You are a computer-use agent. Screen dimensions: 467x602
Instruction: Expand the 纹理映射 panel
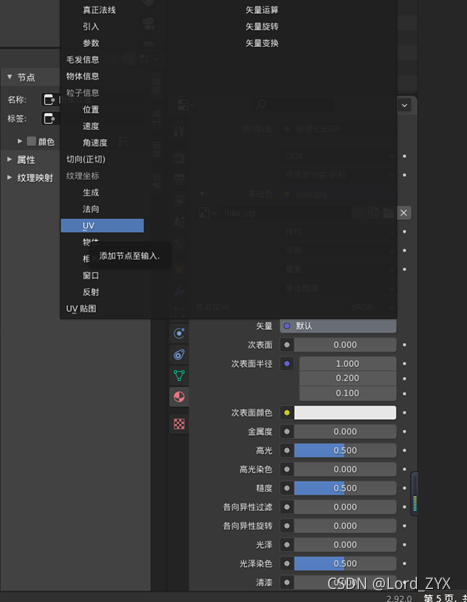[10, 177]
